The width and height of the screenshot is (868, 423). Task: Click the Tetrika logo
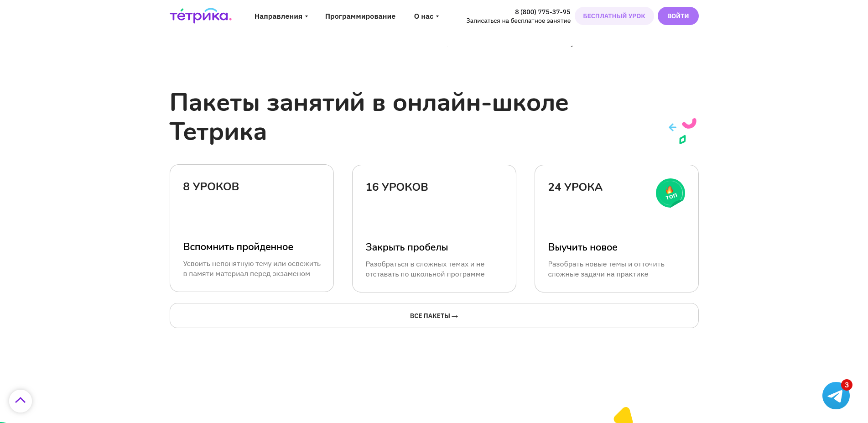pos(200,15)
